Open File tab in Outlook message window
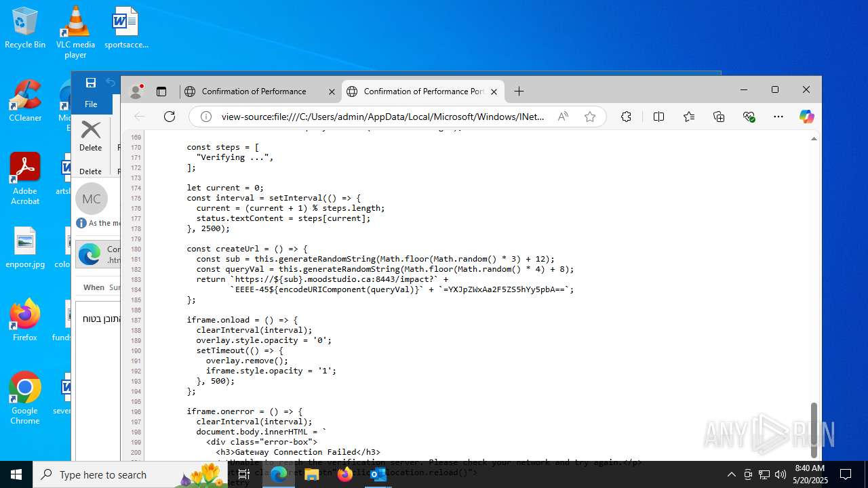Screen dimensions: 868x488 (90, 104)
